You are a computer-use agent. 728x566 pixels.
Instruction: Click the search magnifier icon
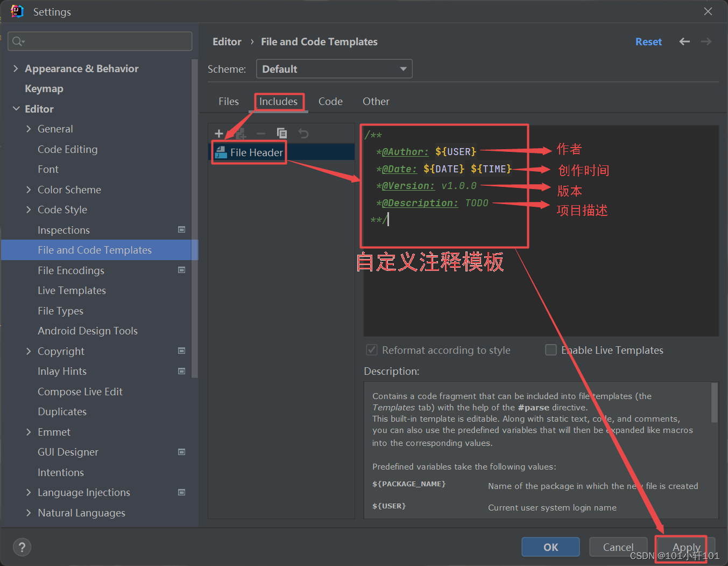(18, 41)
